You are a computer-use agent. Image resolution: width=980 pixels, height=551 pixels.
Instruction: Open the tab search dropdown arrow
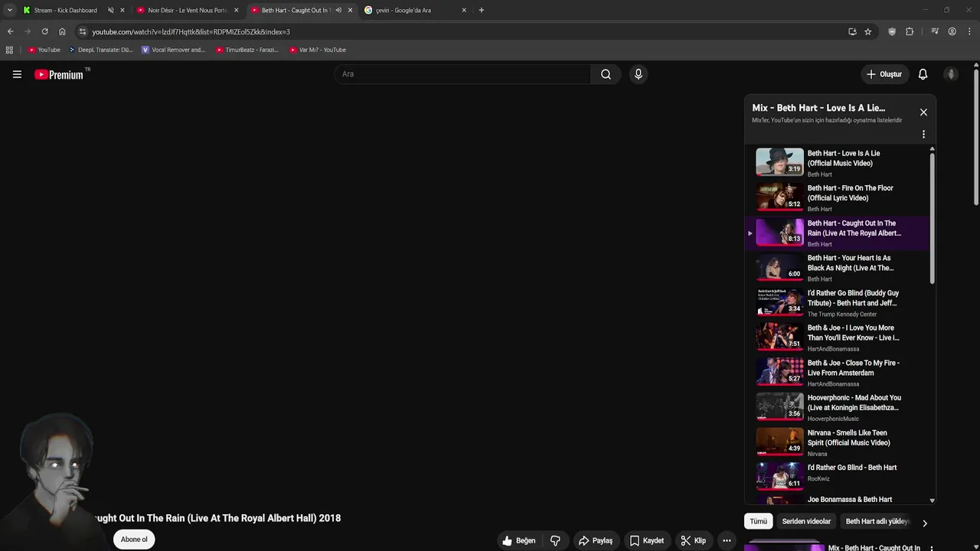[x=9, y=10]
